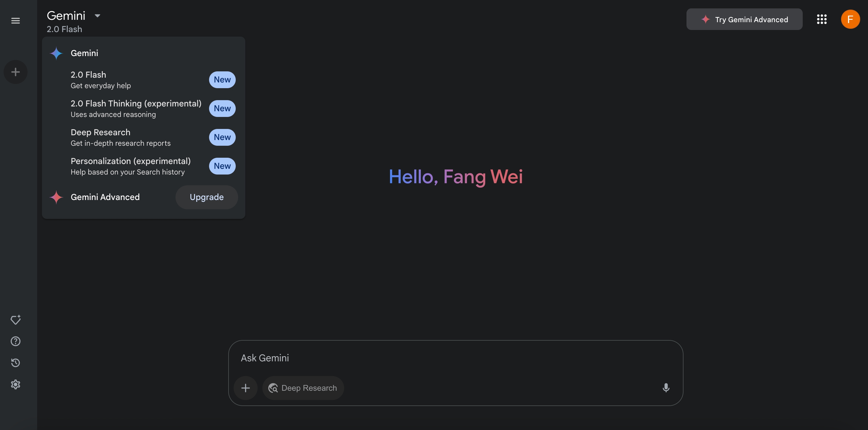Click the Gemini Apps grid icon
868x430 pixels.
click(822, 19)
